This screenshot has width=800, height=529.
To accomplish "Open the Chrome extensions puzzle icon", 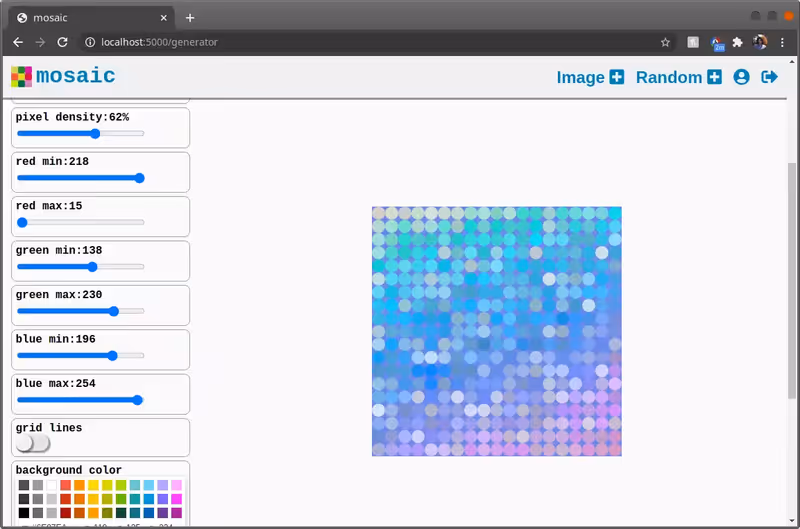I will click(x=738, y=42).
